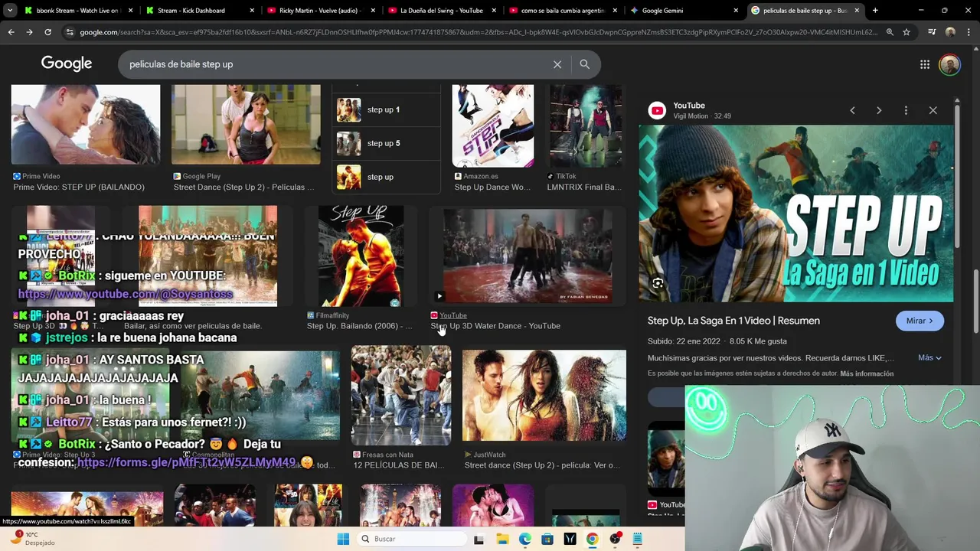The height and width of the screenshot is (551, 980).
Task: Open Google Play Street Dance image result
Action: coord(246,125)
